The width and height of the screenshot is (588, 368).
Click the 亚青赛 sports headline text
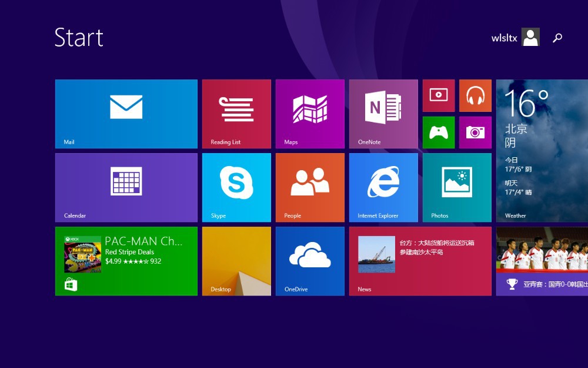(556, 284)
